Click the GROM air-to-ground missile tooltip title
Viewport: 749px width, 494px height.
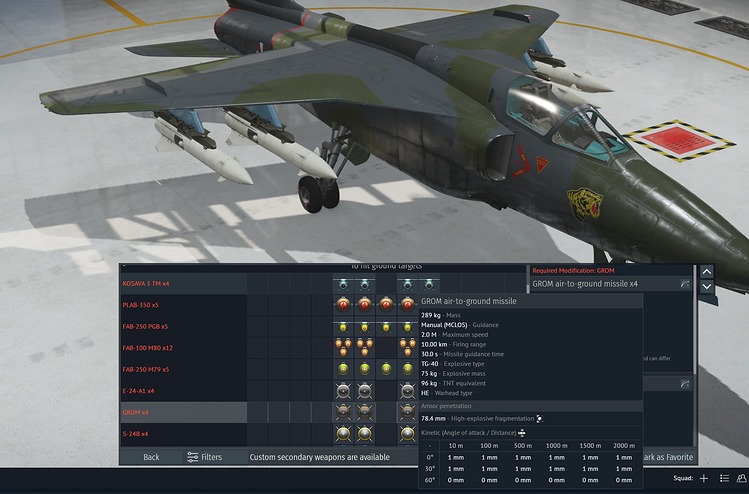[x=469, y=301]
